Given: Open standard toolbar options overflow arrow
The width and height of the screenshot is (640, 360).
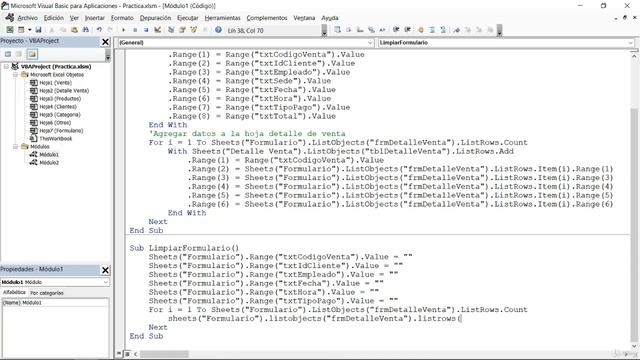Looking at the screenshot, I should coord(324,30).
